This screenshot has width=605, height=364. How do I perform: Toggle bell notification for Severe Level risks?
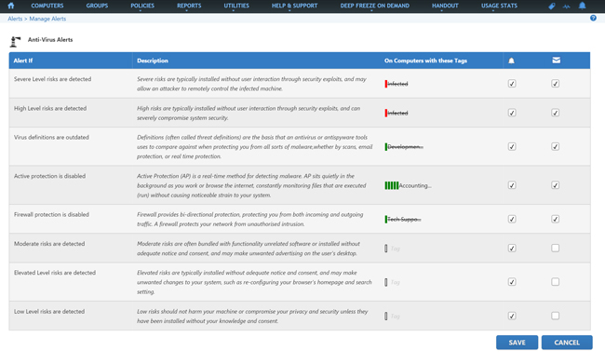coord(512,84)
